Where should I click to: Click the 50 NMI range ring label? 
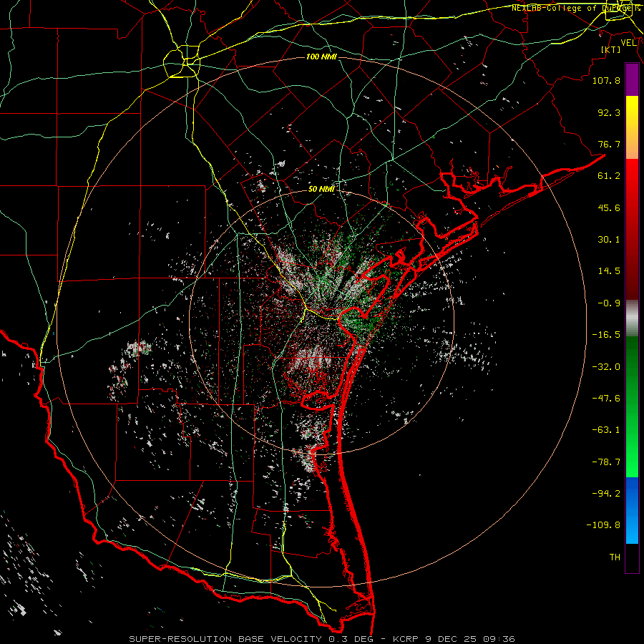[x=321, y=189]
